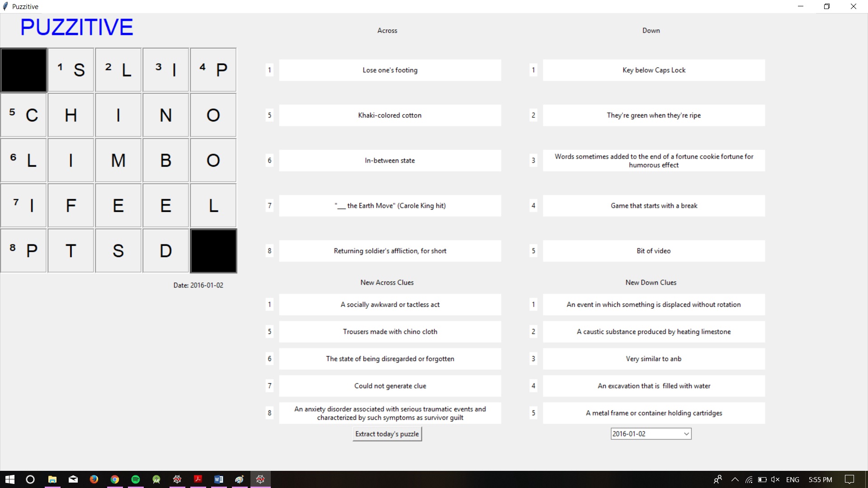This screenshot has width=868, height=488.
Task: Open Word from the taskbar
Action: [x=219, y=479]
